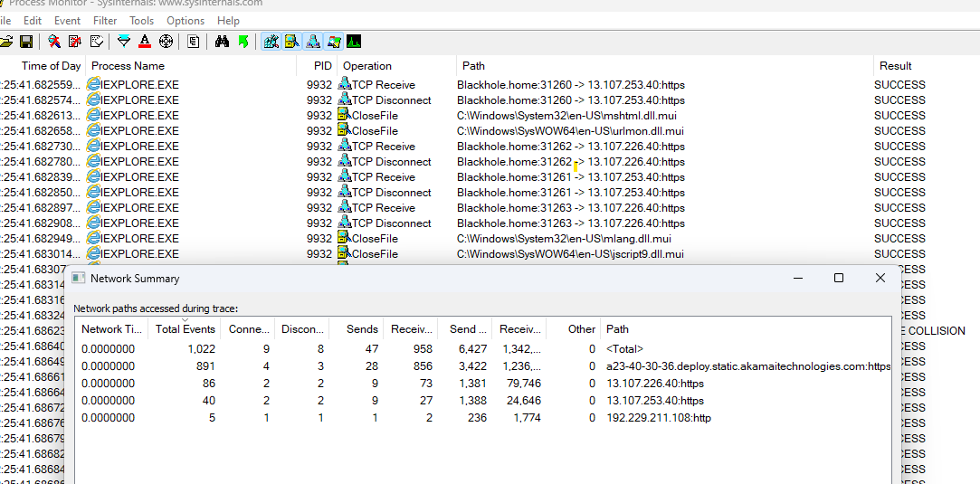
Task: Toggle the Autoscroll toolbar icon
Action: click(75, 42)
